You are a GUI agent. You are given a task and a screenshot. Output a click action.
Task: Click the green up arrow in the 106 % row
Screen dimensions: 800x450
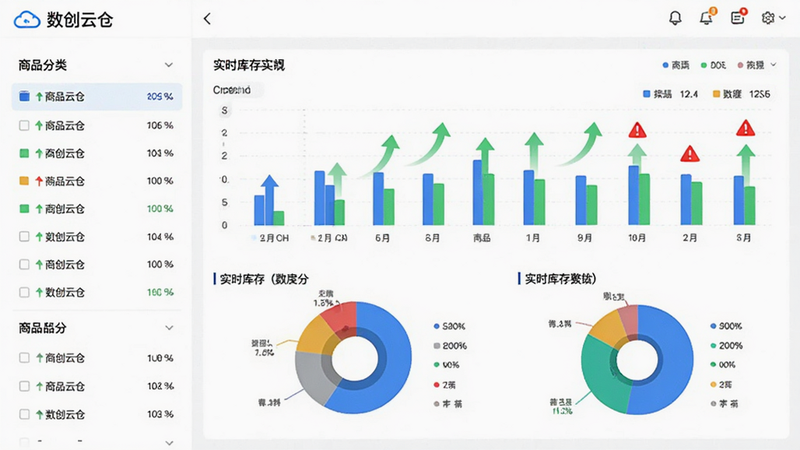click(x=39, y=125)
